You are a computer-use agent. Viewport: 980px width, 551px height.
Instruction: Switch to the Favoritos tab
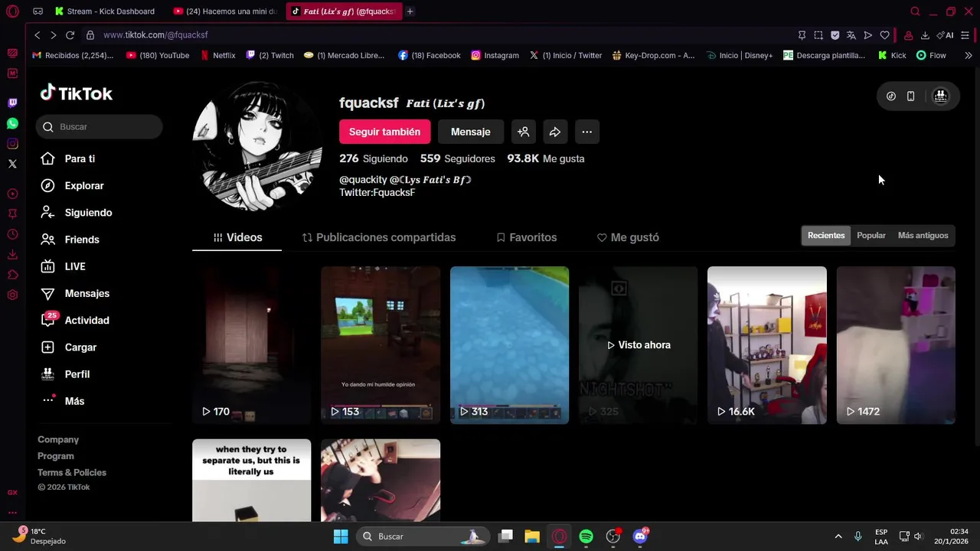527,237
